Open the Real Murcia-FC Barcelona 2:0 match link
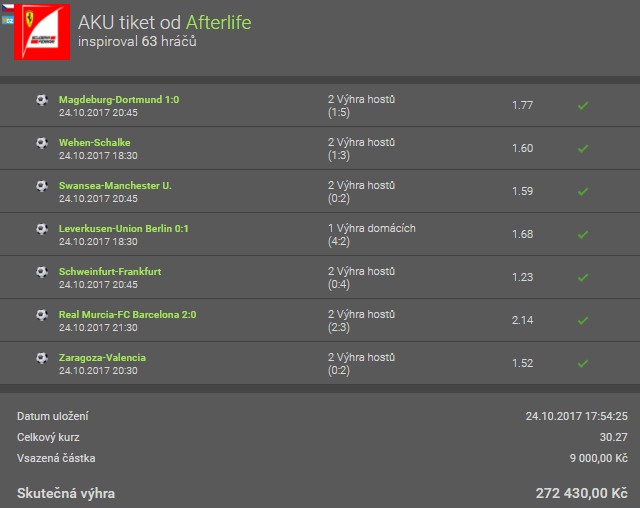 pyautogui.click(x=127, y=315)
